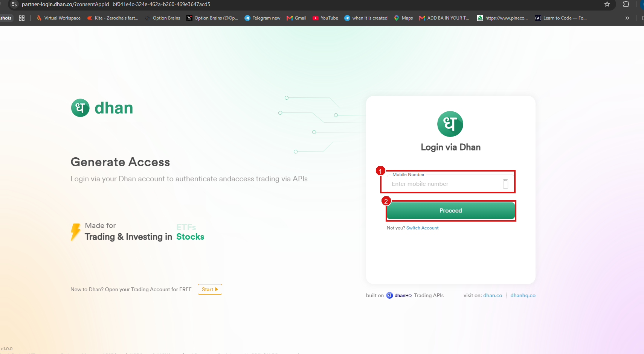This screenshot has width=644, height=354.
Task: Open the apps grid icon in bookmarks bar
Action: (22, 18)
